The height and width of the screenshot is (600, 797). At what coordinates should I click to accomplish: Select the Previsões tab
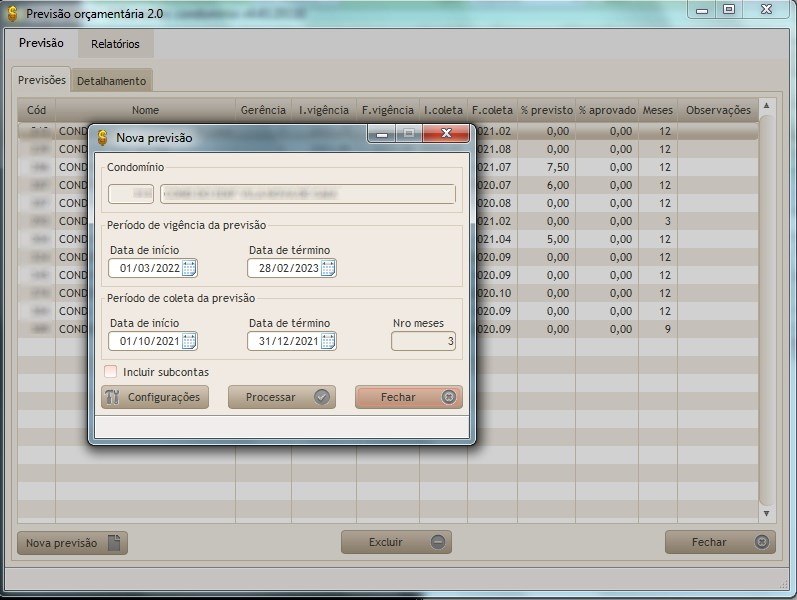42,80
